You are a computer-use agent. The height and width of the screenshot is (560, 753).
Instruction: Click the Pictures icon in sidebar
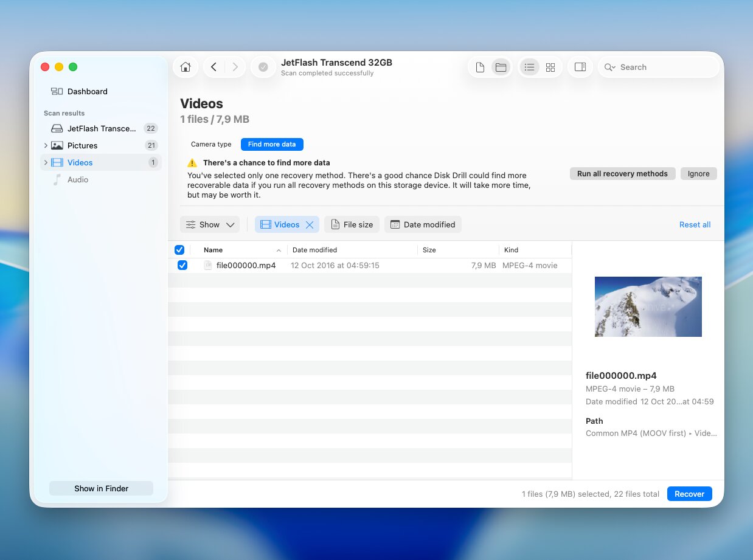tap(57, 145)
